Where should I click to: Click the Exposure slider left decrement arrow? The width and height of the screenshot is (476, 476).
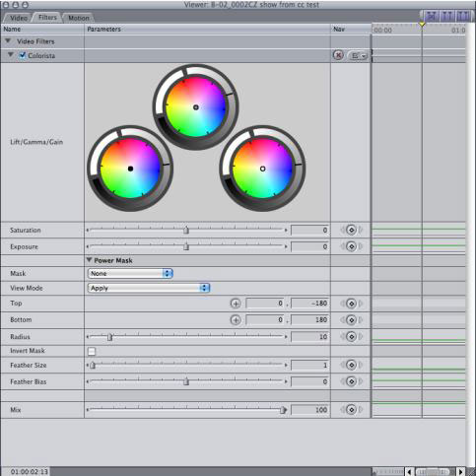(88, 246)
